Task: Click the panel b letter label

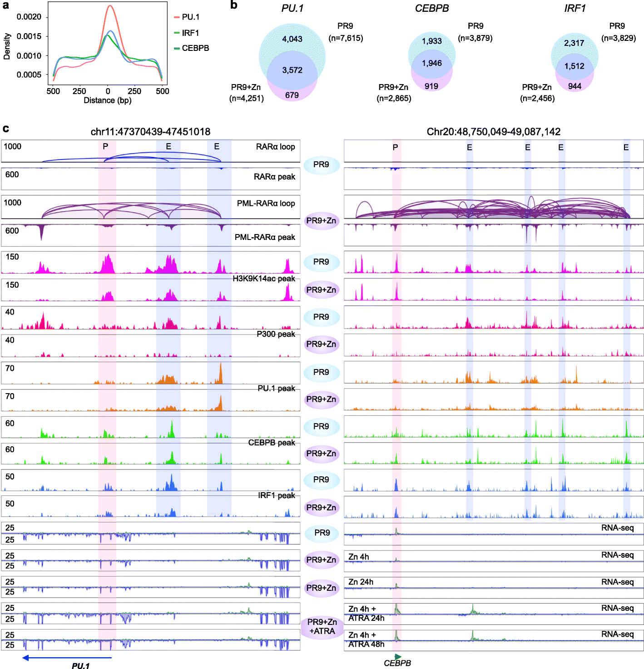Action: pos(234,5)
